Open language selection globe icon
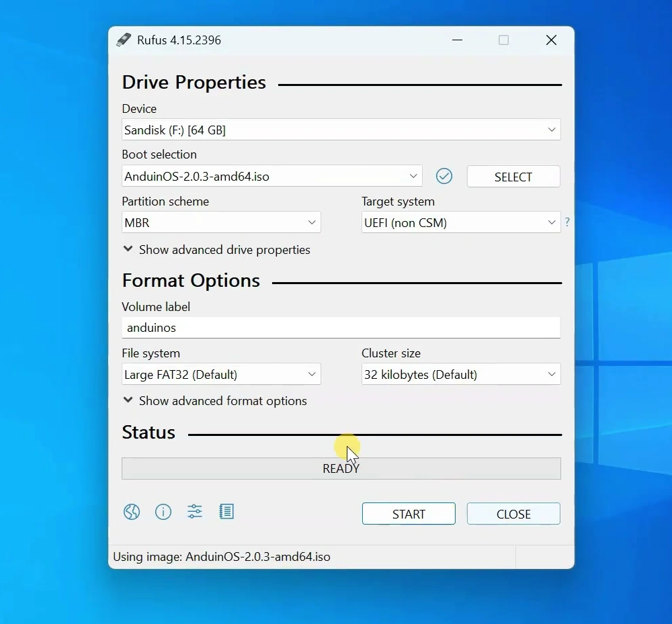 coord(132,512)
